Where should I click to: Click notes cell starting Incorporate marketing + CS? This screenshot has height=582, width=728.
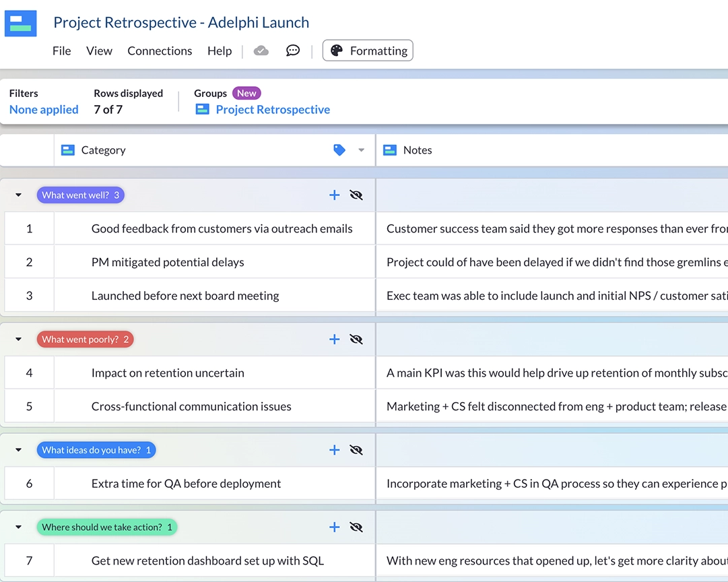552,484
